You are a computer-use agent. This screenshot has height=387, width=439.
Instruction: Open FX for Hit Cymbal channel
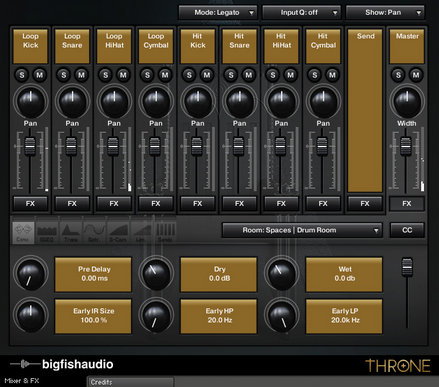click(x=323, y=203)
